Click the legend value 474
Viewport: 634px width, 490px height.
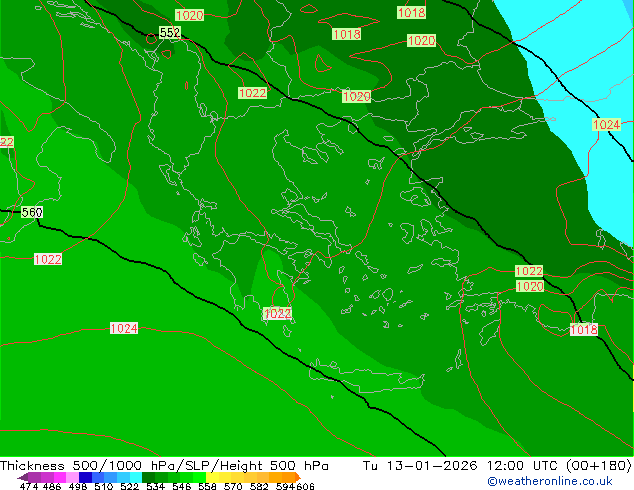pyautogui.click(x=29, y=486)
